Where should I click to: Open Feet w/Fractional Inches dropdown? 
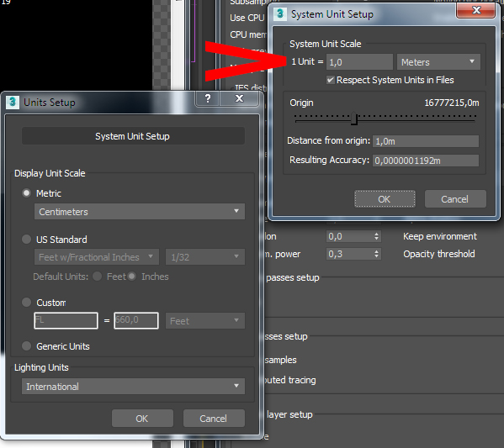click(x=97, y=257)
